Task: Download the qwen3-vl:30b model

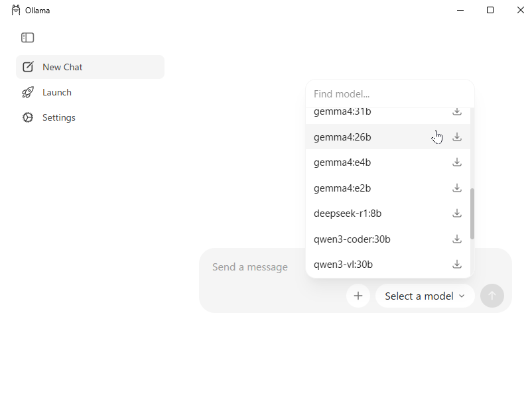Action: tap(457, 265)
